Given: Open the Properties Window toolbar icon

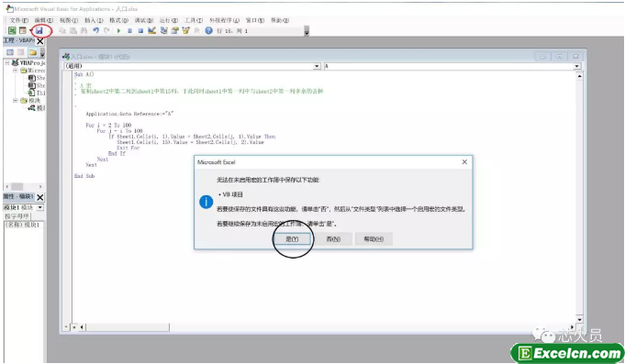Looking at the screenshot, I should point(174,30).
